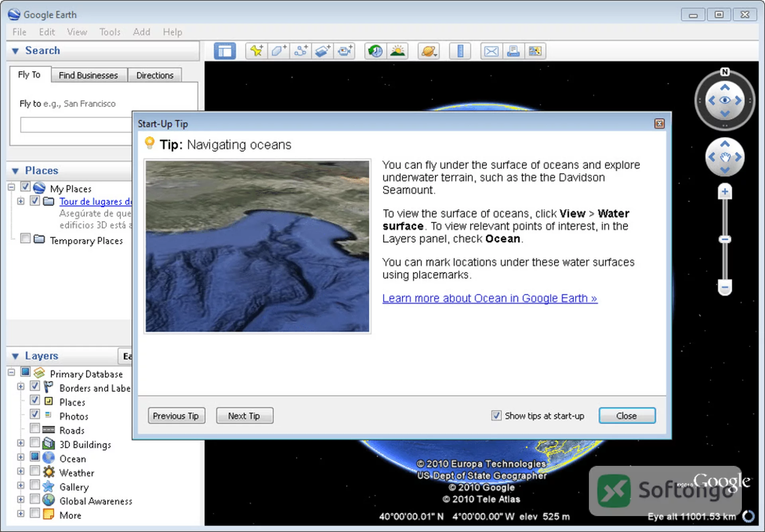The height and width of the screenshot is (532, 765).
Task: Select the Add Polygon tool
Action: coord(279,51)
